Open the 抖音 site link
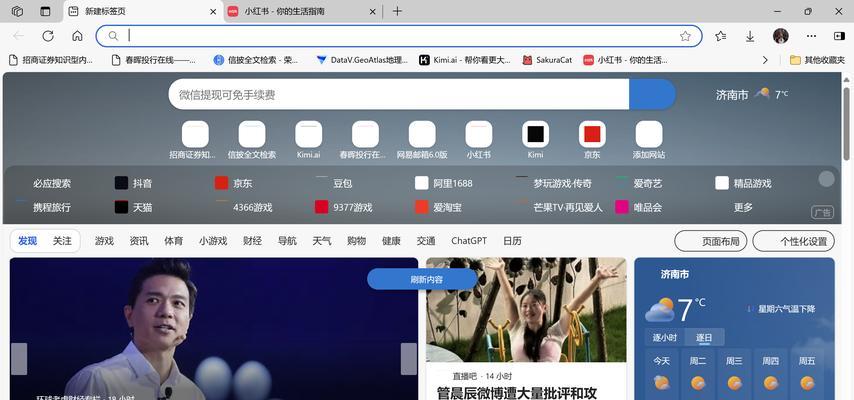The width and height of the screenshot is (854, 400). (133, 184)
